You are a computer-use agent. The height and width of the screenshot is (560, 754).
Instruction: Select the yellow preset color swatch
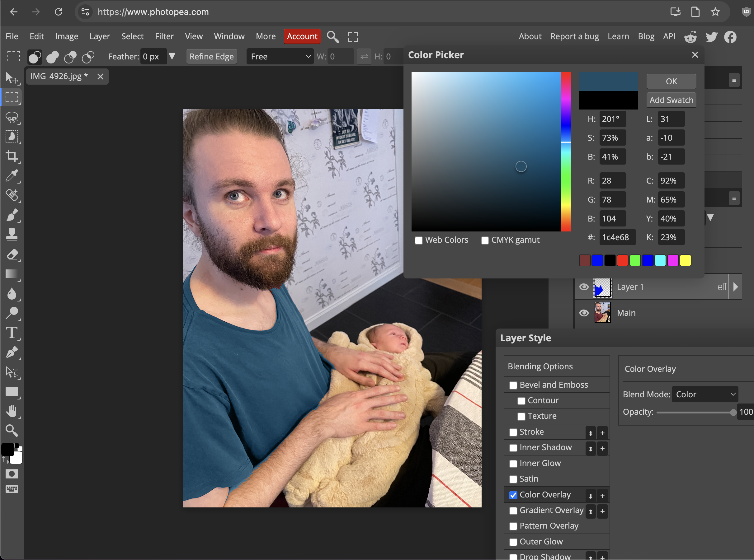(x=686, y=260)
